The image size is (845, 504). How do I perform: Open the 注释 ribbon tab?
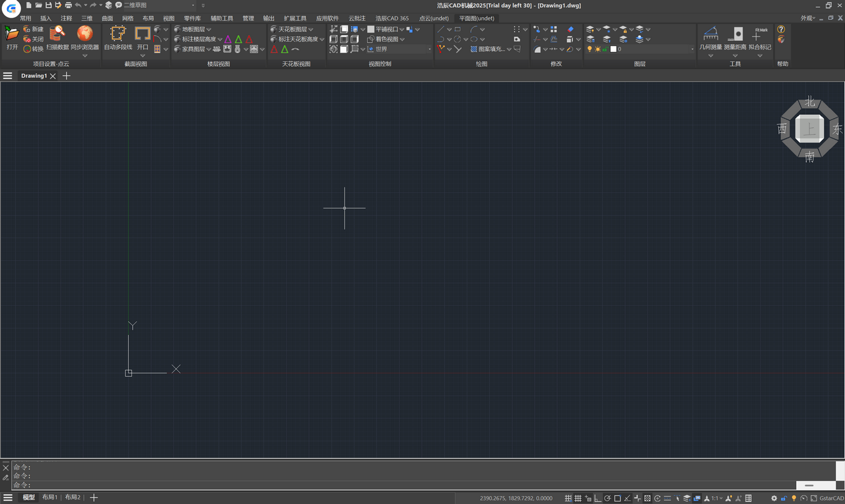tap(66, 18)
